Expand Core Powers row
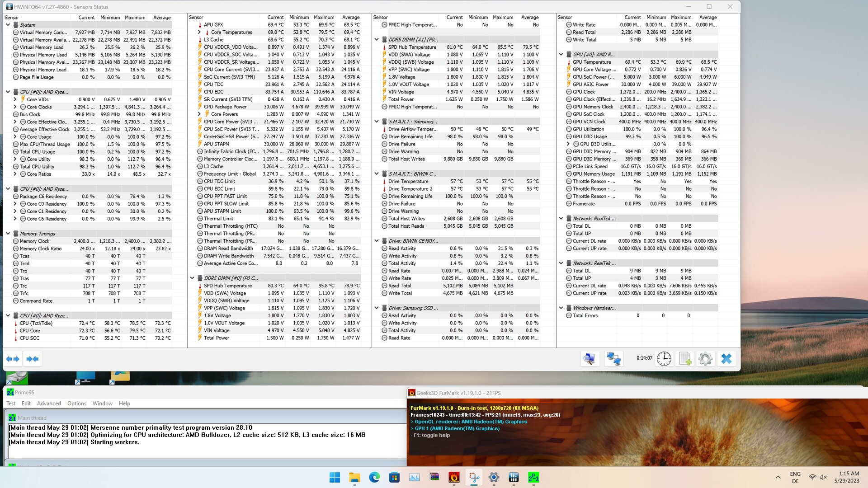Image resolution: width=868 pixels, height=488 pixels. click(199, 114)
